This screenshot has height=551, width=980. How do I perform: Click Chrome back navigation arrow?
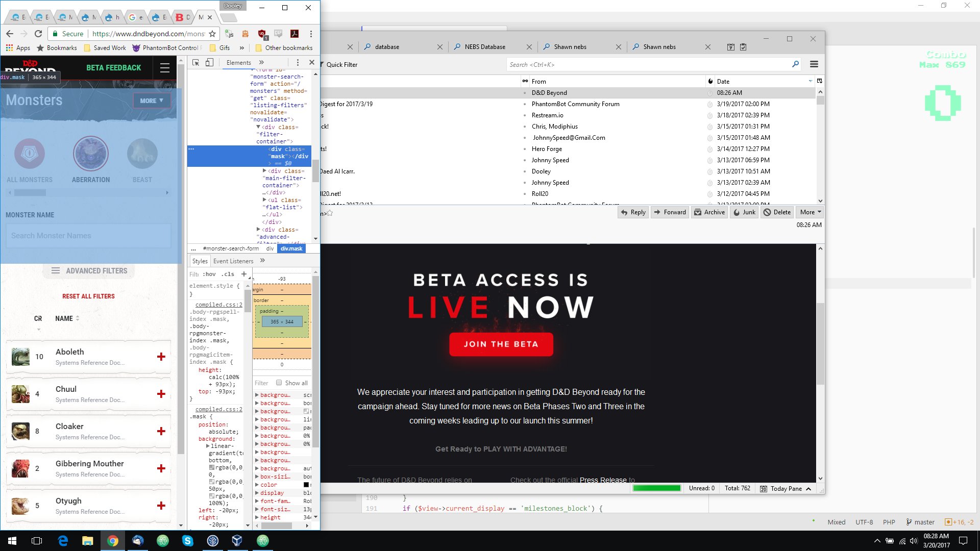pyautogui.click(x=10, y=34)
